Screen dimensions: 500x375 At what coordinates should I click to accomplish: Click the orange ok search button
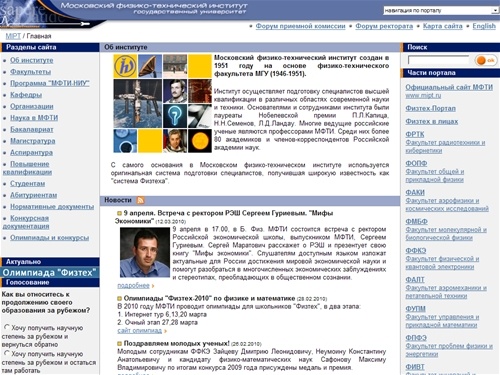[486, 60]
